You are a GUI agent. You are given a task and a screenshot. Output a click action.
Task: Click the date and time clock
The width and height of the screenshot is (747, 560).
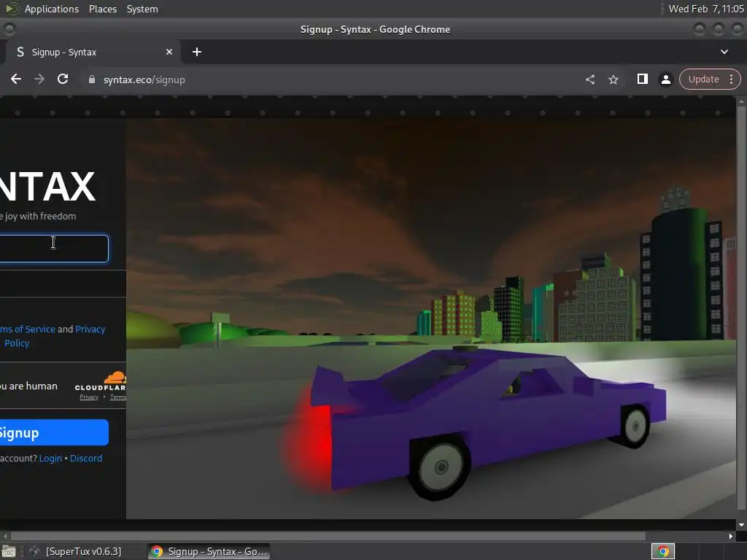[706, 9]
